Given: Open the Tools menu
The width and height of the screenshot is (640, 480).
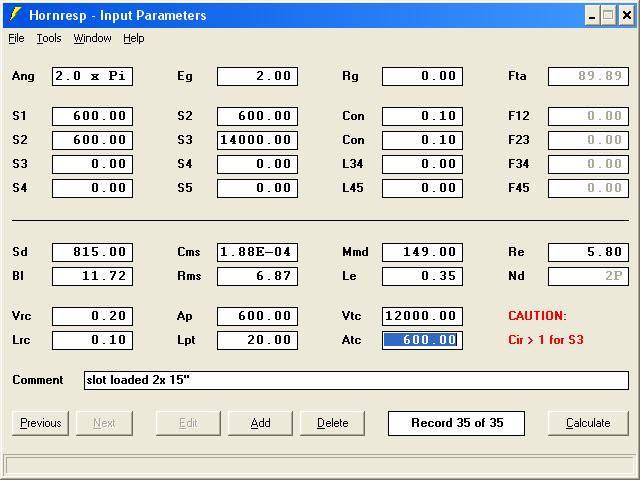Looking at the screenshot, I should click(x=49, y=38).
